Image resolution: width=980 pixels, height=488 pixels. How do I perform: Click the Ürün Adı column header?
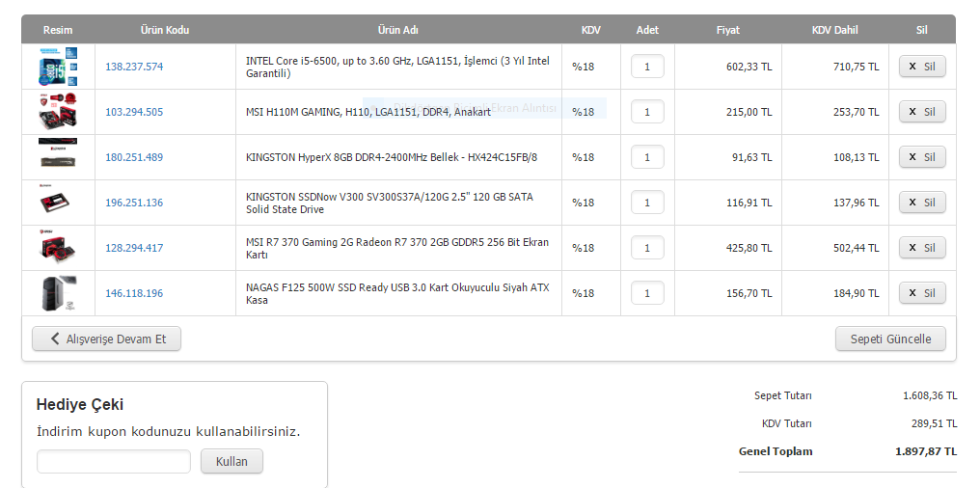[x=398, y=30]
